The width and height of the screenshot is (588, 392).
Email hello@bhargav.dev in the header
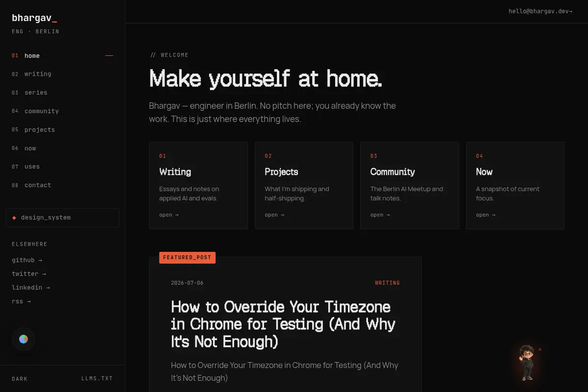(540, 11)
